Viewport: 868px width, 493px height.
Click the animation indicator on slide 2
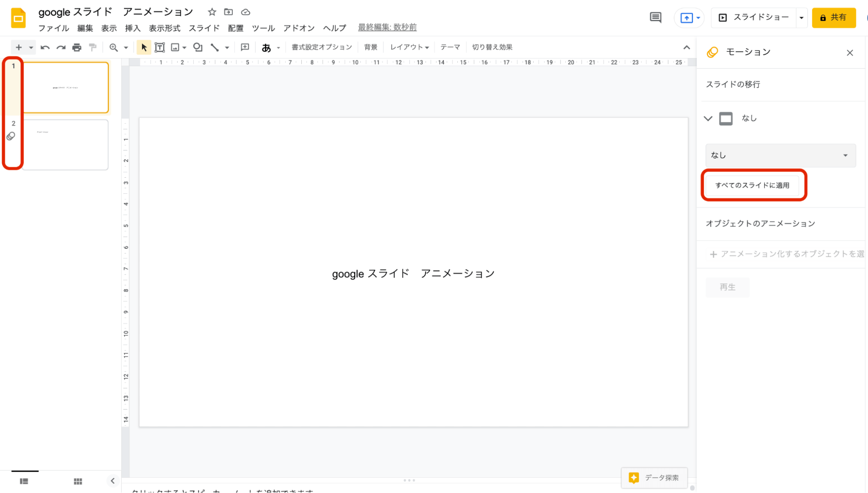[x=11, y=136]
